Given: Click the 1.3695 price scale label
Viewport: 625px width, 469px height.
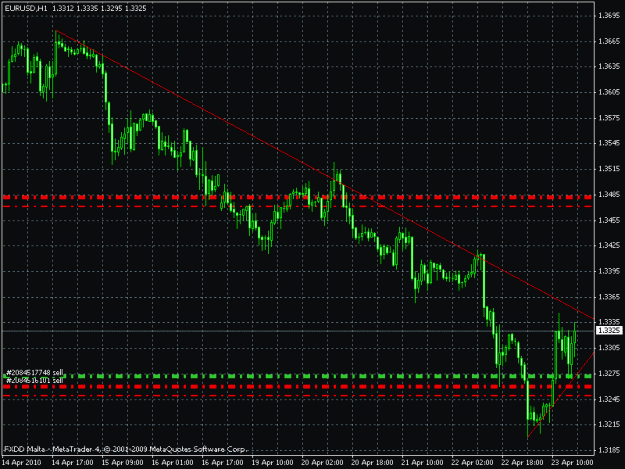Looking at the screenshot, I should pos(609,16).
